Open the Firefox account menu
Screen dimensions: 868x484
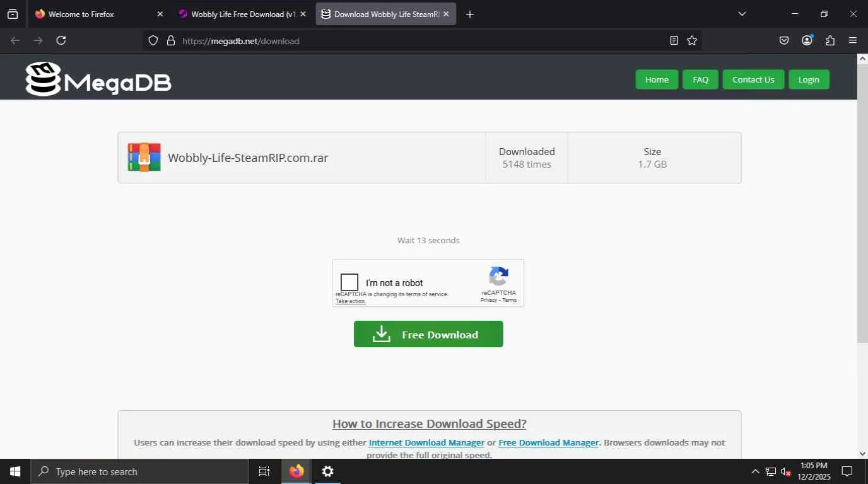(807, 40)
